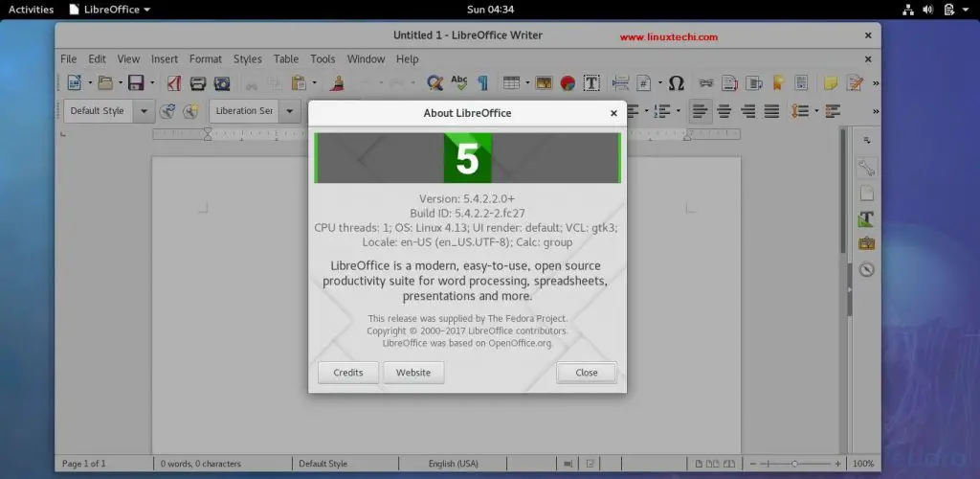This screenshot has height=479, width=980.
Task: Open the File menu
Action: [x=68, y=58]
